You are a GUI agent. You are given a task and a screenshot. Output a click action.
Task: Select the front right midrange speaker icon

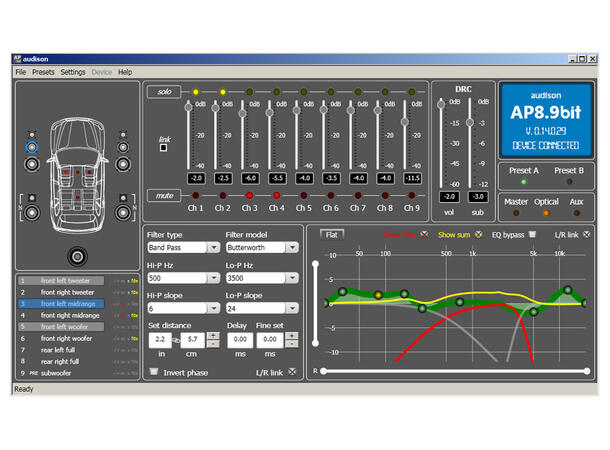(x=123, y=147)
